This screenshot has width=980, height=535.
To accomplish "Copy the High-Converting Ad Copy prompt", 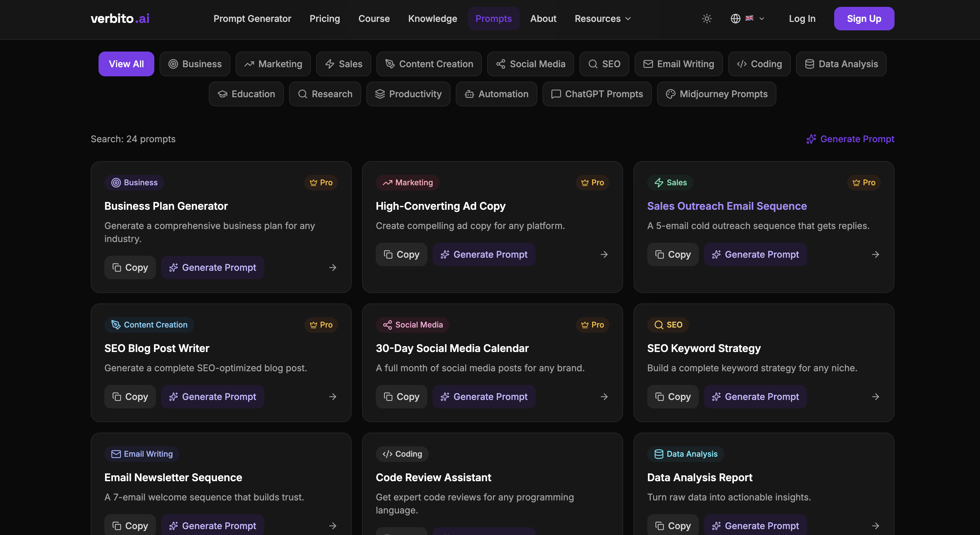I will 401,254.
